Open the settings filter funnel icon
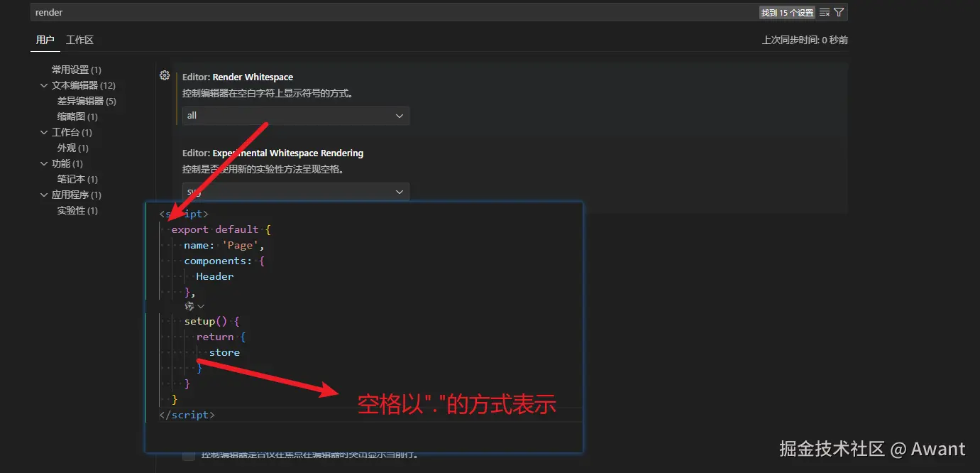 click(839, 12)
